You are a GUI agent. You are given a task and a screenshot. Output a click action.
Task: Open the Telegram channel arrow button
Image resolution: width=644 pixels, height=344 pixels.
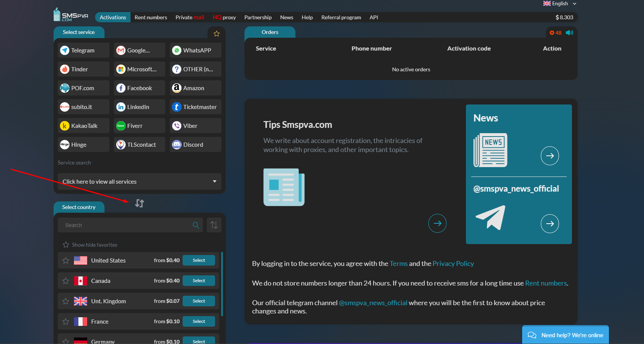tap(550, 224)
